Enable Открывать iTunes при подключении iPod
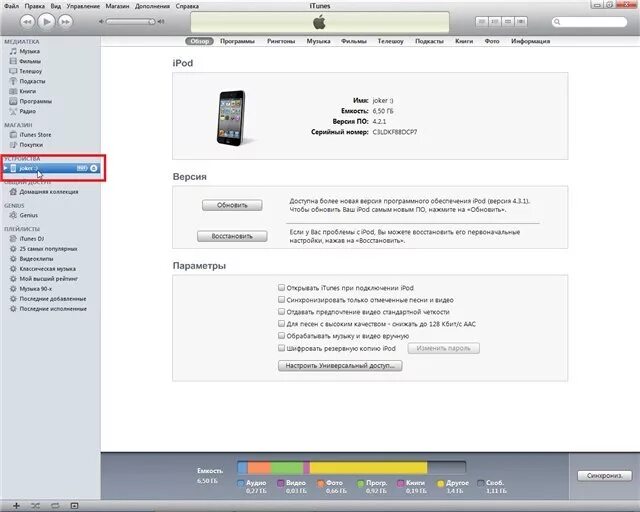Screen dimensions: 640x512 click(x=281, y=288)
